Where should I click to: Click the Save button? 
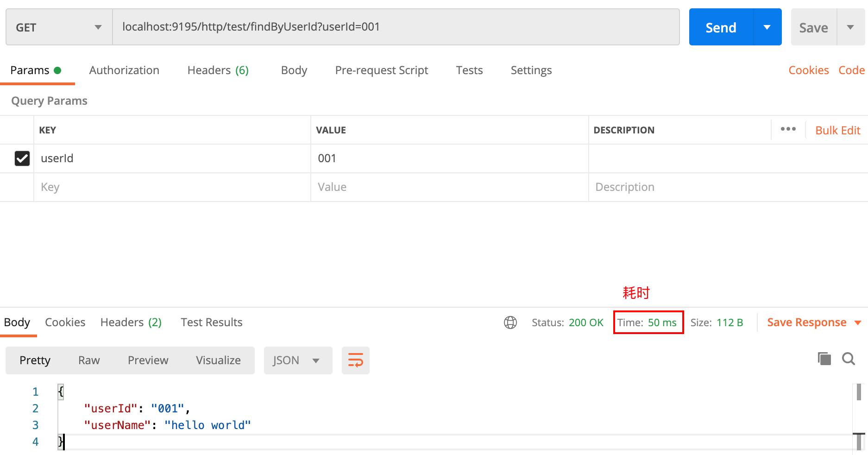813,27
